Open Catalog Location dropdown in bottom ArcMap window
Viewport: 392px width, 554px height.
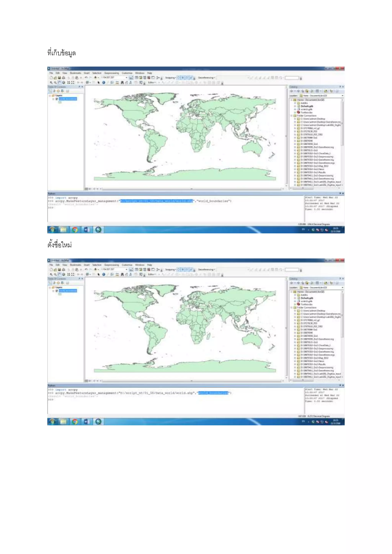(x=342, y=288)
